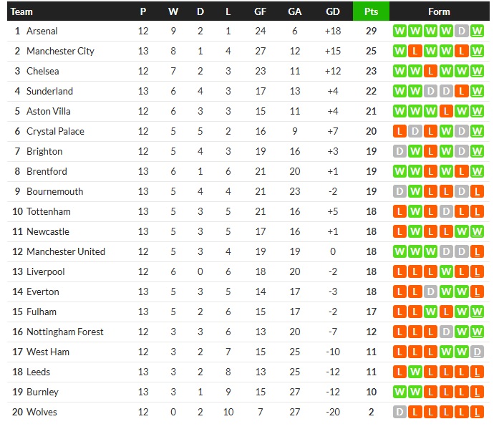This screenshot has width=504, height=429.
Task: Click the draw badge in Arsenal's form
Action: 462,31
